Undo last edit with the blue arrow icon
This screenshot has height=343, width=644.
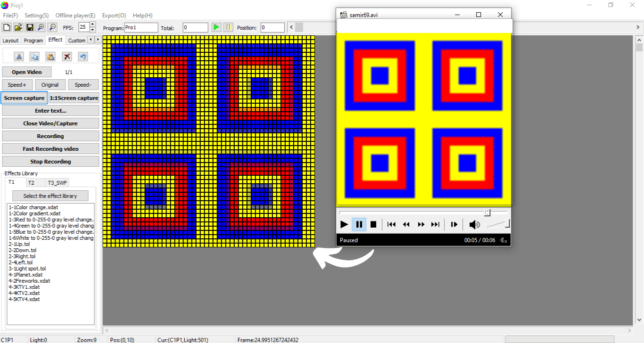pos(83,56)
